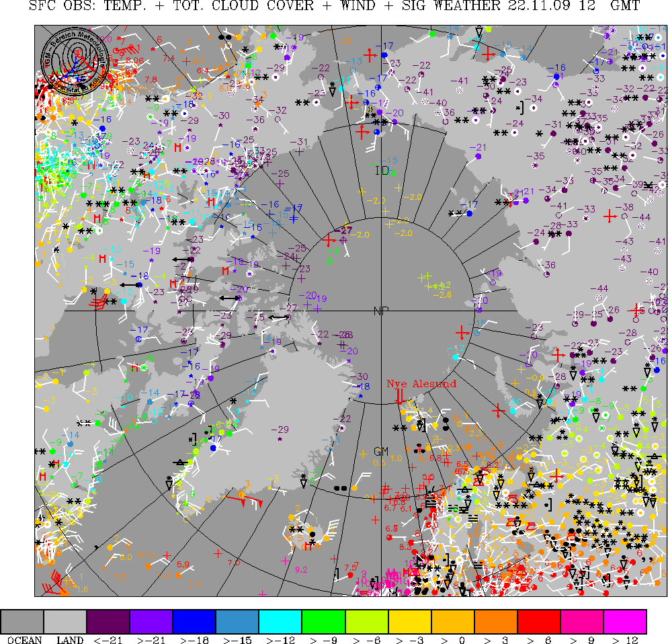Click the NP north pole marker

[381, 311]
